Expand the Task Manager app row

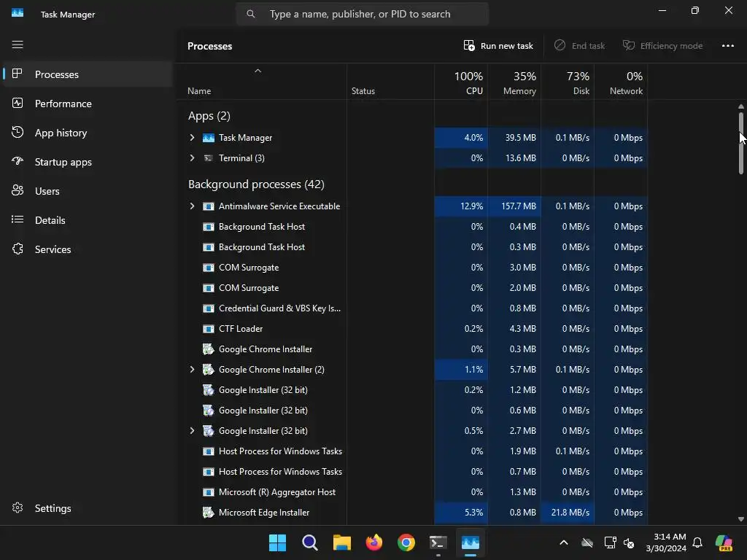point(192,138)
